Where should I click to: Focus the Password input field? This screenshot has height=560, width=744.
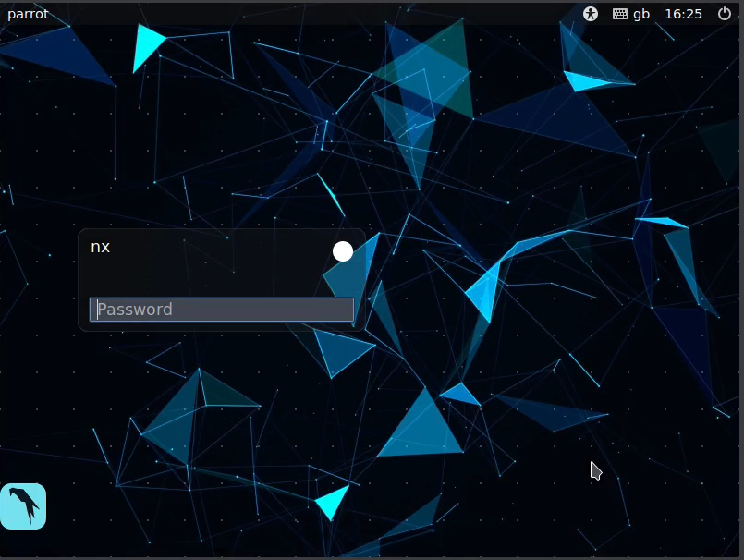(222, 310)
